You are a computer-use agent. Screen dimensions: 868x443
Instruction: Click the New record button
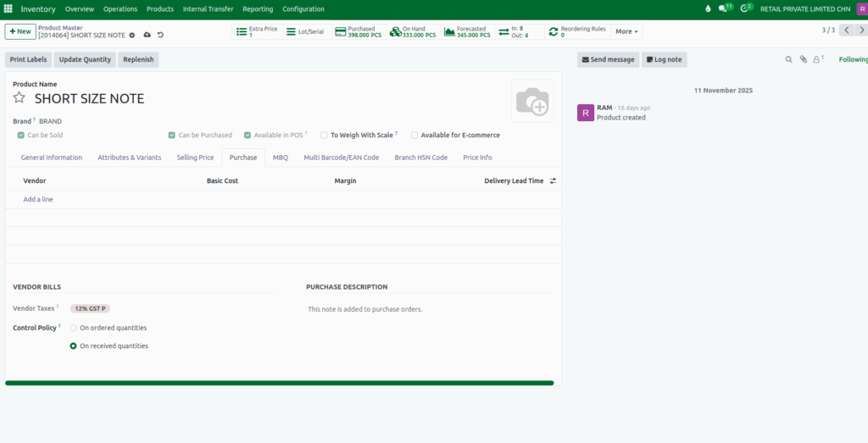click(x=20, y=31)
